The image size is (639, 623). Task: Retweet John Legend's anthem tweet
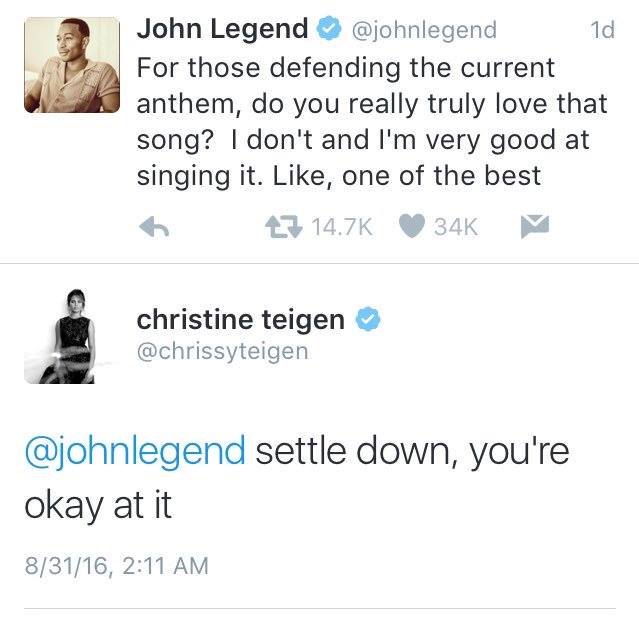coord(282,228)
